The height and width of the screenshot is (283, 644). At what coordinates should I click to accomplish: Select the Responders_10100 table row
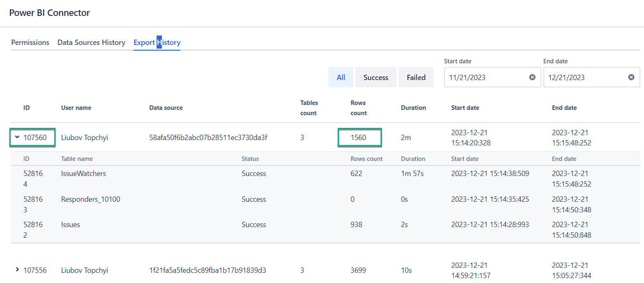click(x=90, y=199)
